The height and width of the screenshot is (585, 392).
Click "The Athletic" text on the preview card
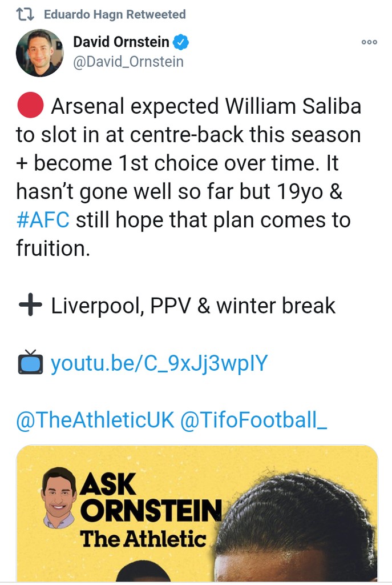tap(143, 538)
